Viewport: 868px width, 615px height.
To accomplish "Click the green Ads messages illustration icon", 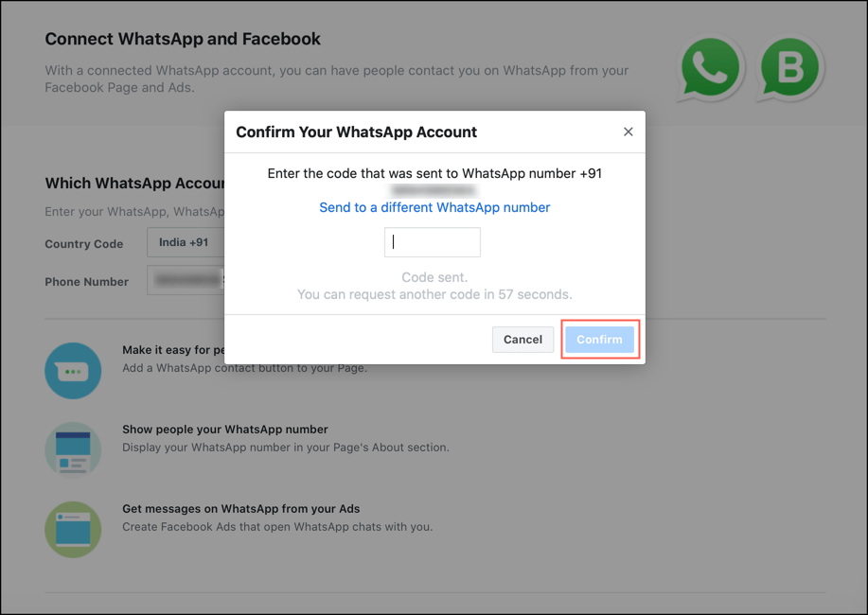I will point(73,529).
